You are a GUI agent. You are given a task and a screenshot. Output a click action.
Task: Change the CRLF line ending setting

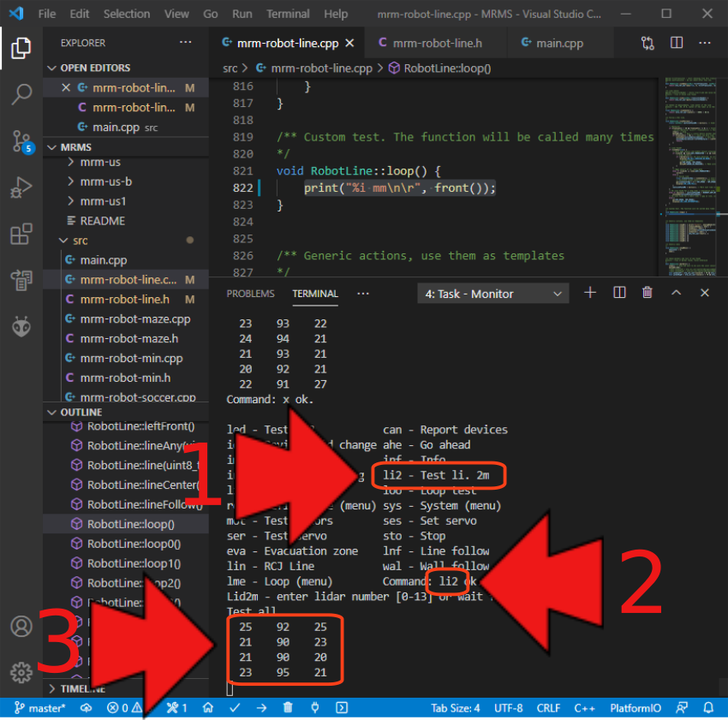tap(547, 708)
